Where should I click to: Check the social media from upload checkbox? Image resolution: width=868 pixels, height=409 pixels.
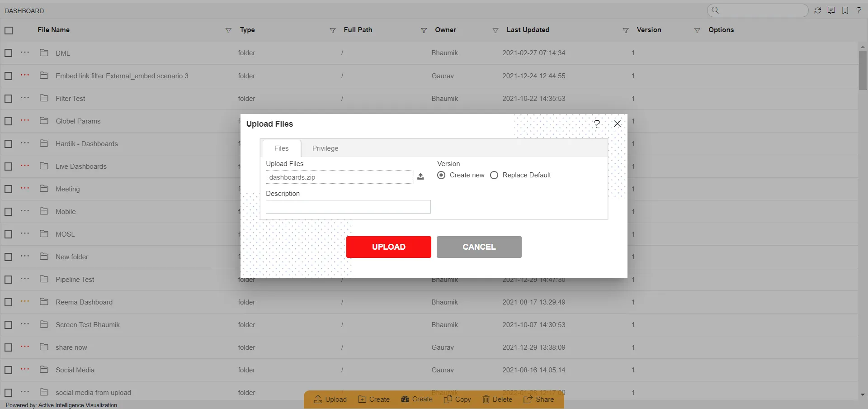[9, 392]
